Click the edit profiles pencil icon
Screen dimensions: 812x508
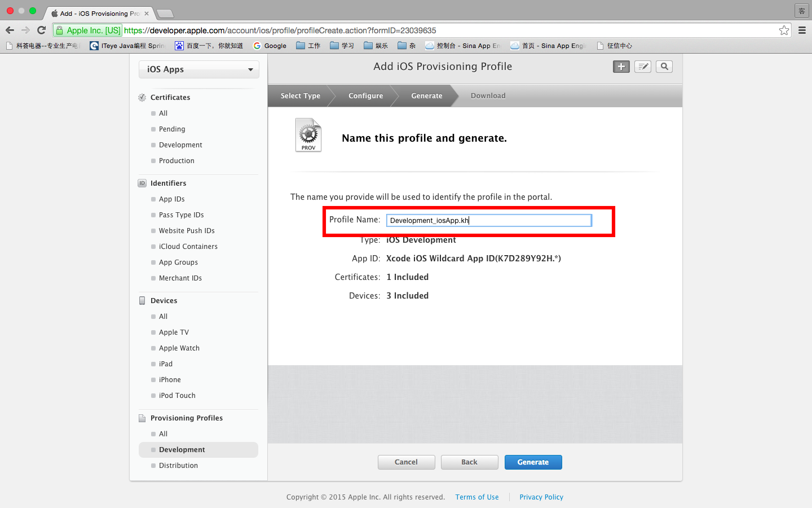coord(643,67)
